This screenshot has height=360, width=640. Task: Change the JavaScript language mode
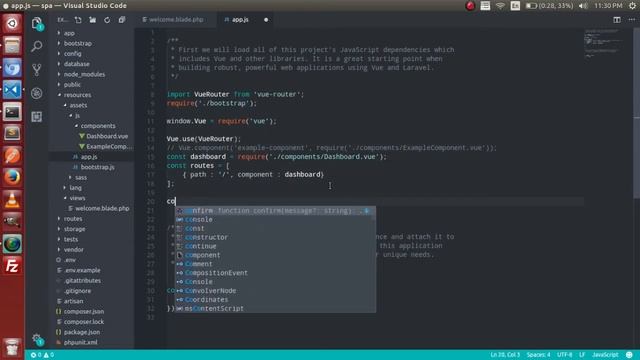point(605,355)
